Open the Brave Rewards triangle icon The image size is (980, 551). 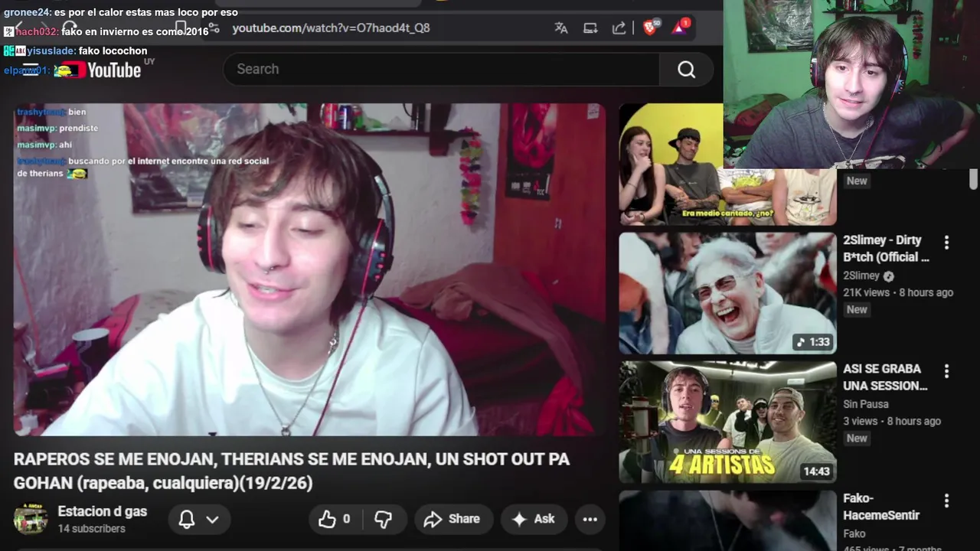pos(680,28)
